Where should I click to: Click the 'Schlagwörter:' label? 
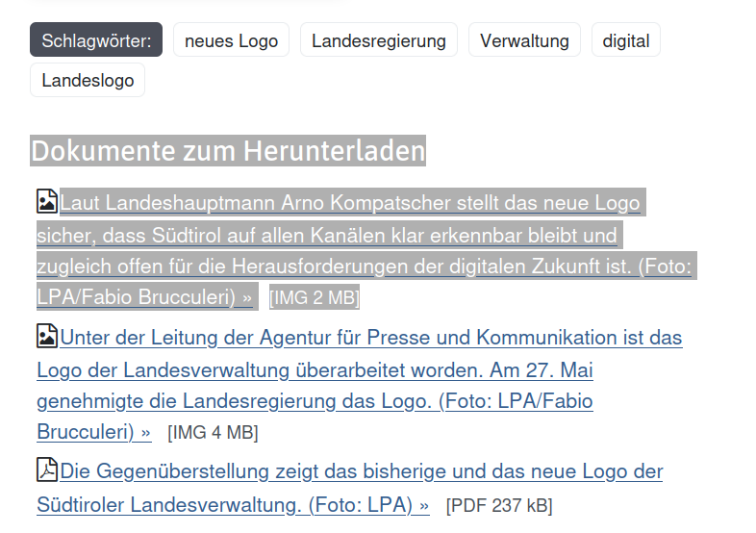click(96, 40)
